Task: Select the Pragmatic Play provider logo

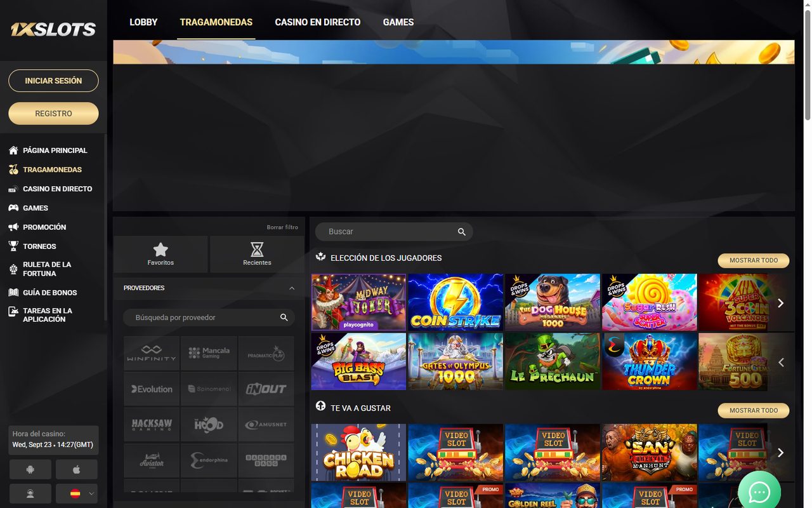Action: 266,354
